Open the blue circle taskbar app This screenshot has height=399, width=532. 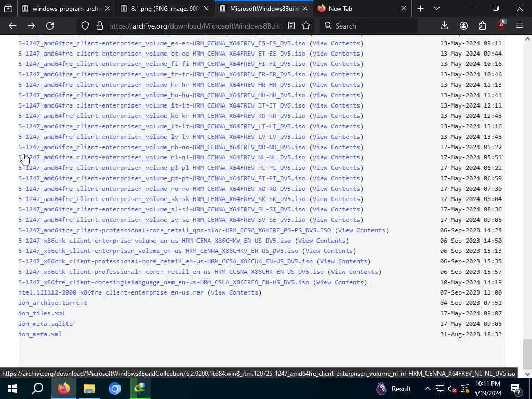coord(115,389)
